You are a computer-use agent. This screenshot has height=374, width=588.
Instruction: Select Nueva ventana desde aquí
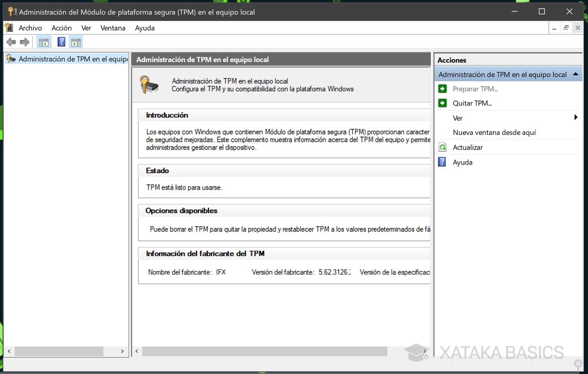494,132
